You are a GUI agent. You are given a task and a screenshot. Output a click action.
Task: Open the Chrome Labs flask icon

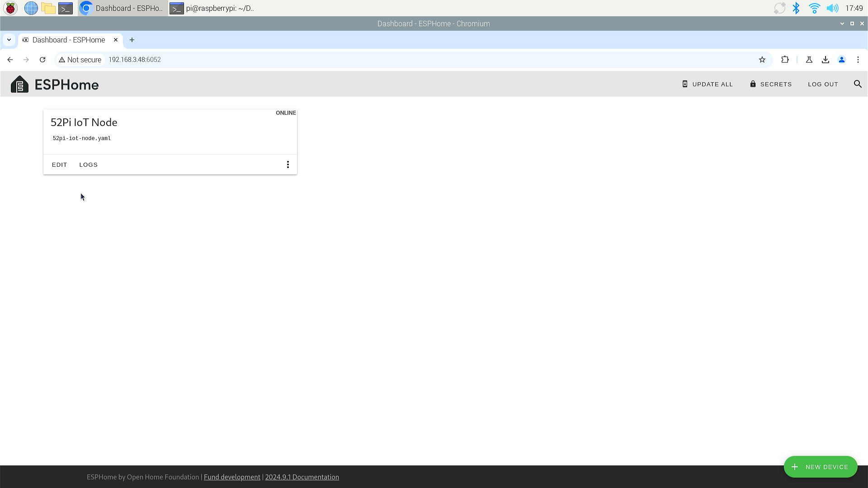coord(809,60)
